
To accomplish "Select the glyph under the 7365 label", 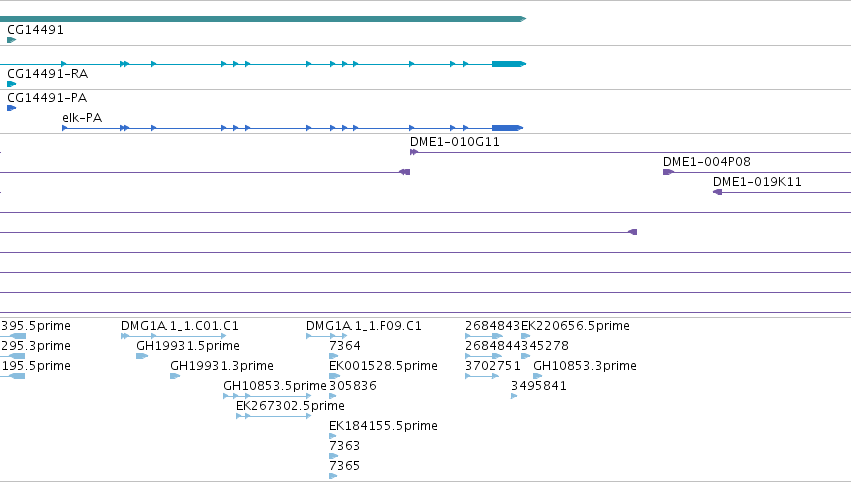I will (333, 477).
